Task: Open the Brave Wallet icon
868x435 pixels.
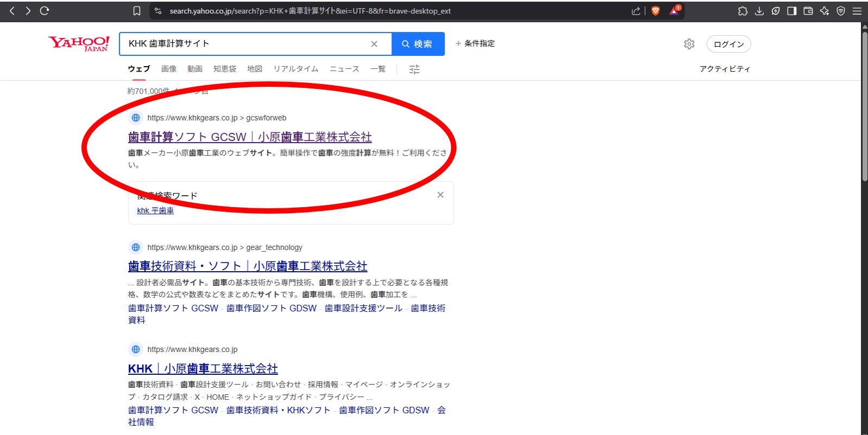Action: pos(808,11)
